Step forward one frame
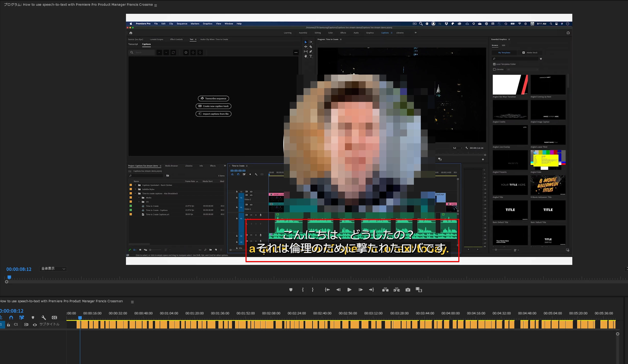Viewport: 628px width, 364px height. [x=360, y=290]
